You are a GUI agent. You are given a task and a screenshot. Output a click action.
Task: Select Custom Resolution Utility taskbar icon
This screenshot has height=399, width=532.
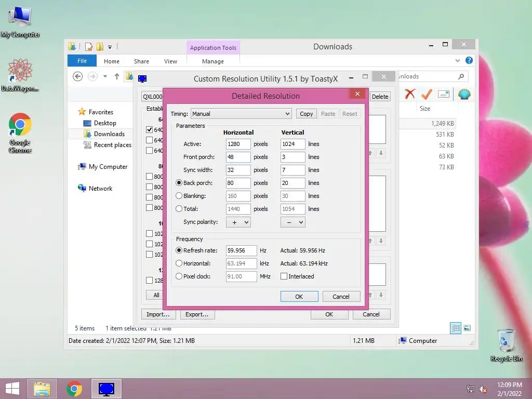pyautogui.click(x=107, y=389)
